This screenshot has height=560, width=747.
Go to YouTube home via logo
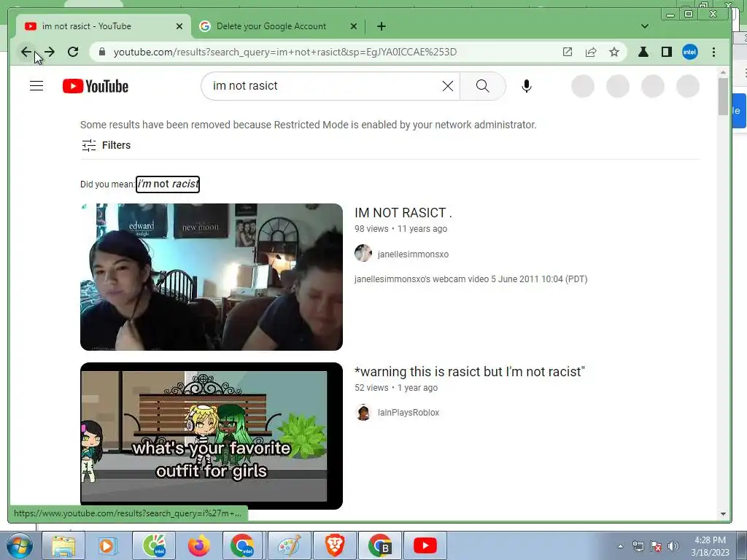point(96,86)
